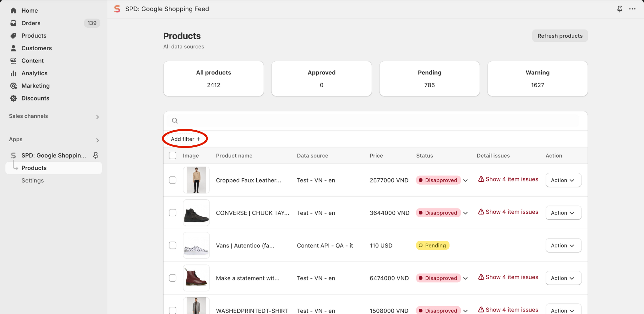Click the Analytics bar chart icon
Viewport: 644px width, 314px height.
[x=13, y=73]
